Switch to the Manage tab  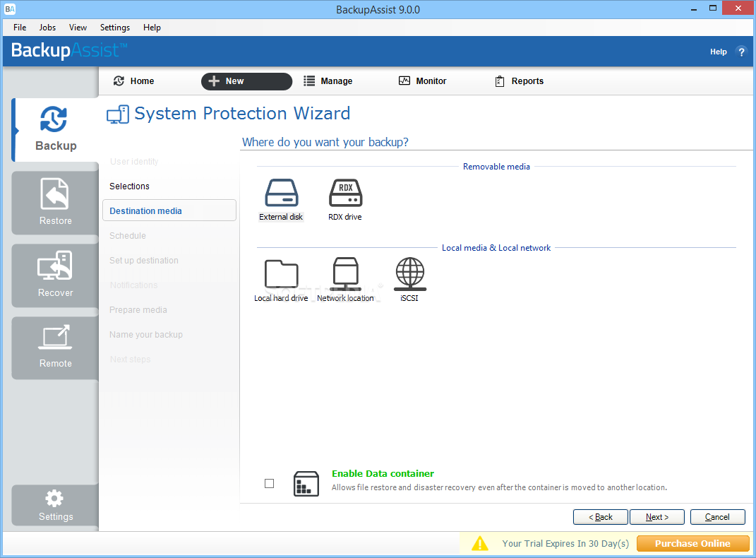(x=328, y=81)
